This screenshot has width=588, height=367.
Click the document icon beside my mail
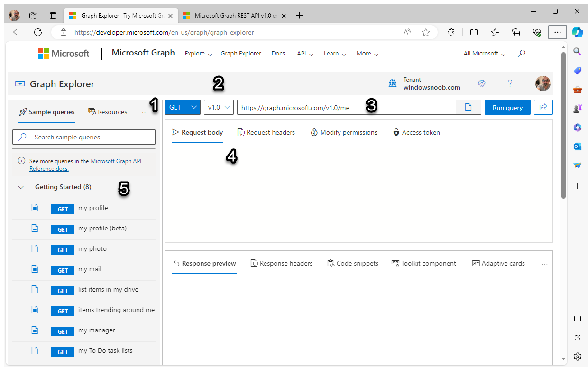tap(35, 269)
